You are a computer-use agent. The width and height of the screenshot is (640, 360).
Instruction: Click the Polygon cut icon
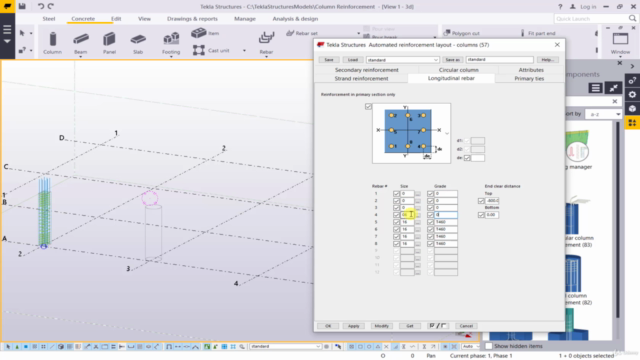[447, 33]
